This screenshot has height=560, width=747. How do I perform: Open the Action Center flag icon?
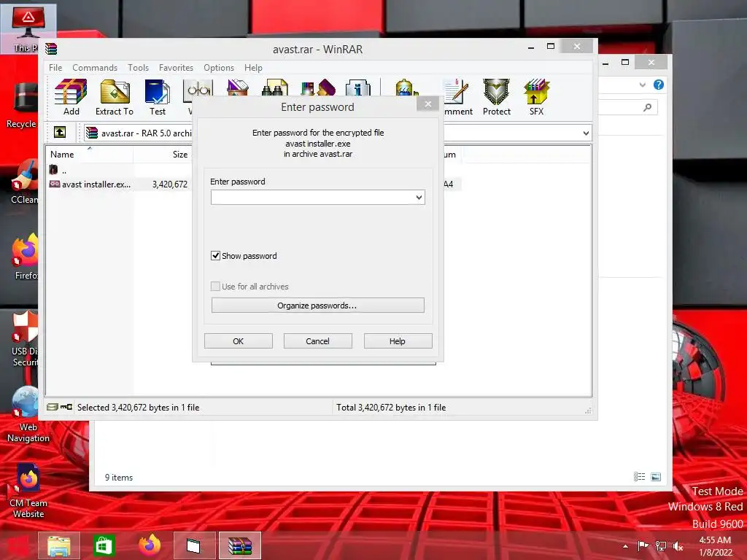click(x=643, y=546)
